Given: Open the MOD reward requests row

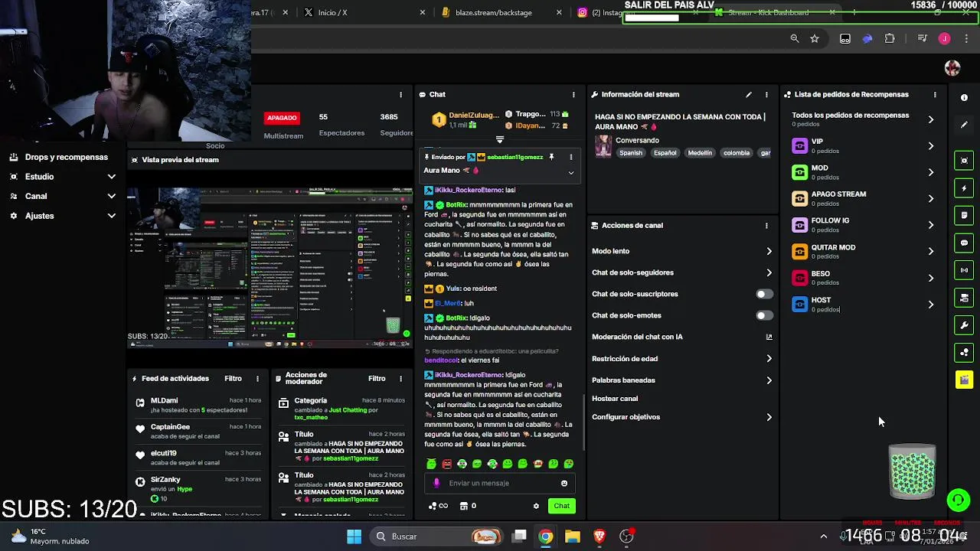Looking at the screenshot, I should (x=863, y=172).
